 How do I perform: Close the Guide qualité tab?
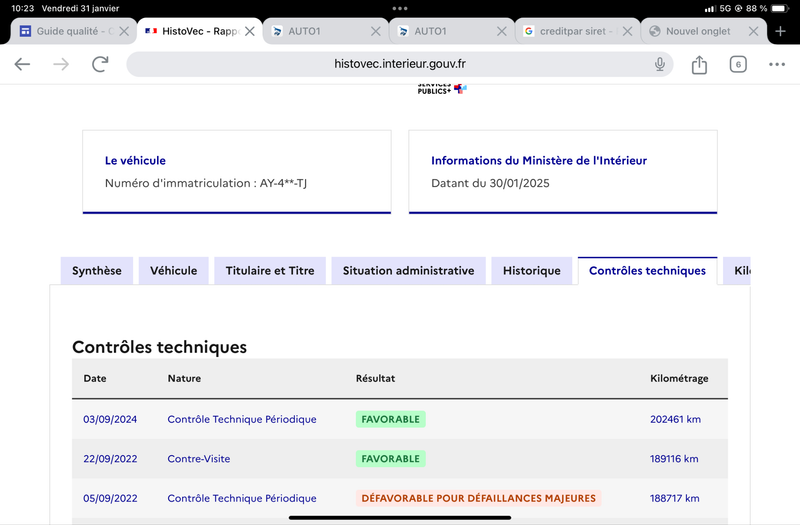coord(123,31)
